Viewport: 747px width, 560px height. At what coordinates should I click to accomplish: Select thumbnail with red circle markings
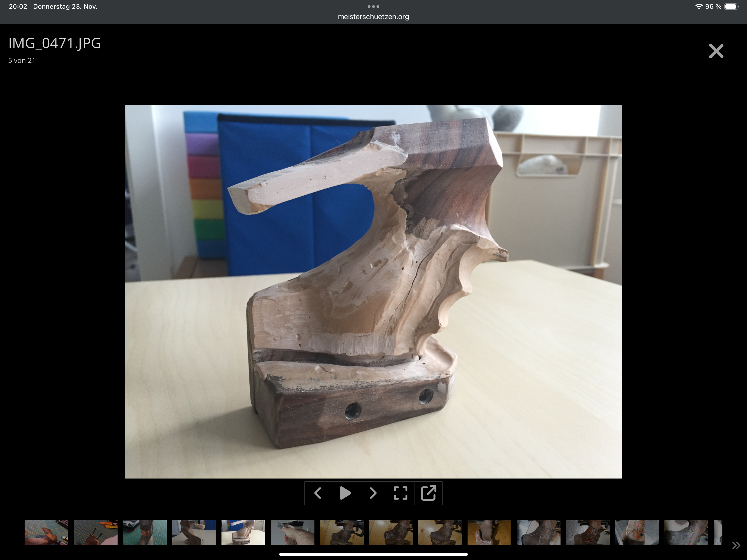588,533
